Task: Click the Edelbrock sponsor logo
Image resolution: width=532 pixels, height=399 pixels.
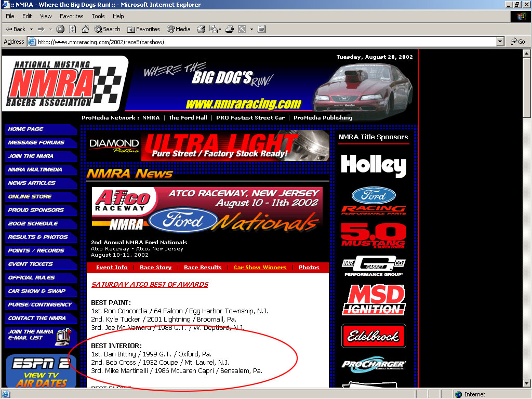Action: point(374,336)
